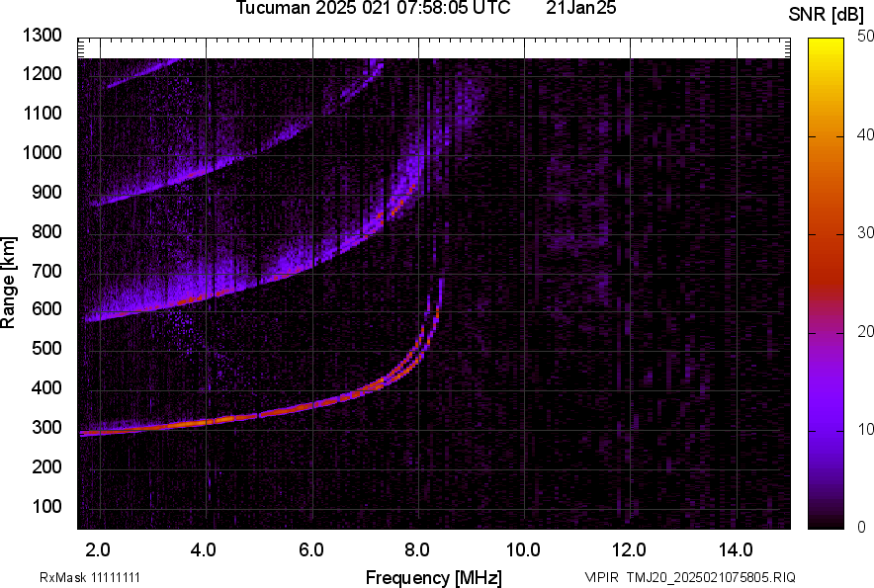Click the 'RxMask 11111111' footer text
This screenshot has width=874, height=588.
tap(90, 577)
